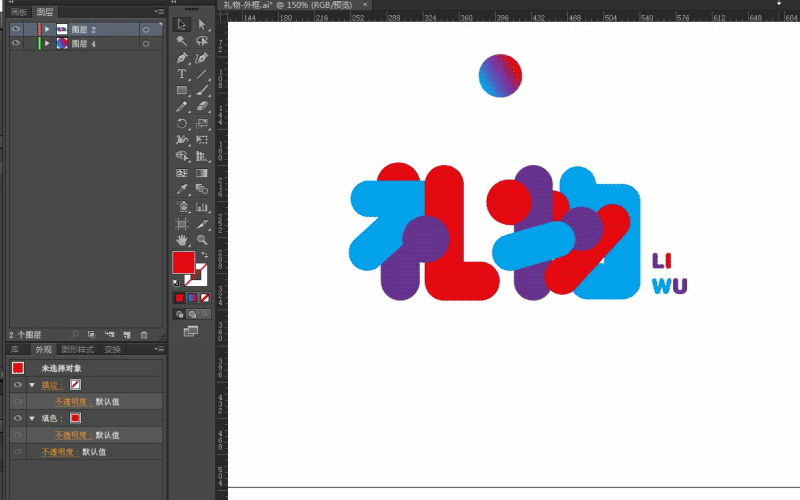Screen dimensions: 800x500
Task: Choose the Type tool
Action: pyautogui.click(x=182, y=74)
